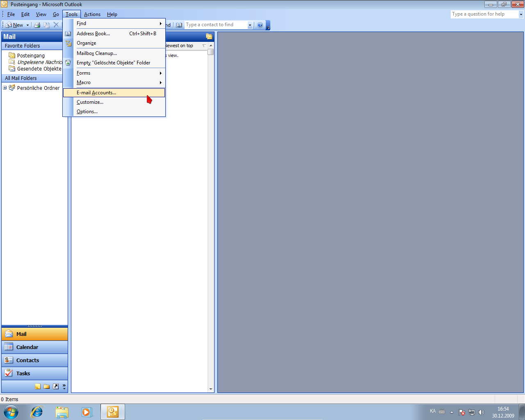525x420 pixels.
Task: Click the Type a question for help box
Action: coord(485,14)
